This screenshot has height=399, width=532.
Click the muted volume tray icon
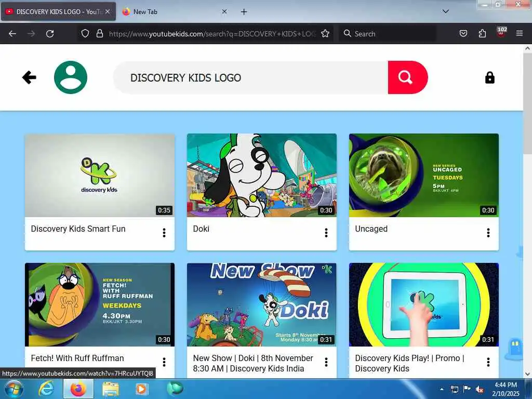480,389
